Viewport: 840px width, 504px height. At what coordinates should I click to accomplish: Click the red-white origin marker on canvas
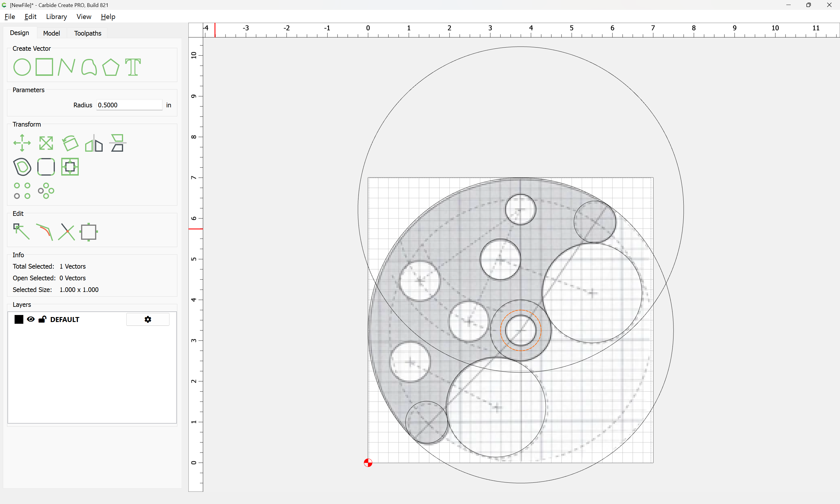368,463
